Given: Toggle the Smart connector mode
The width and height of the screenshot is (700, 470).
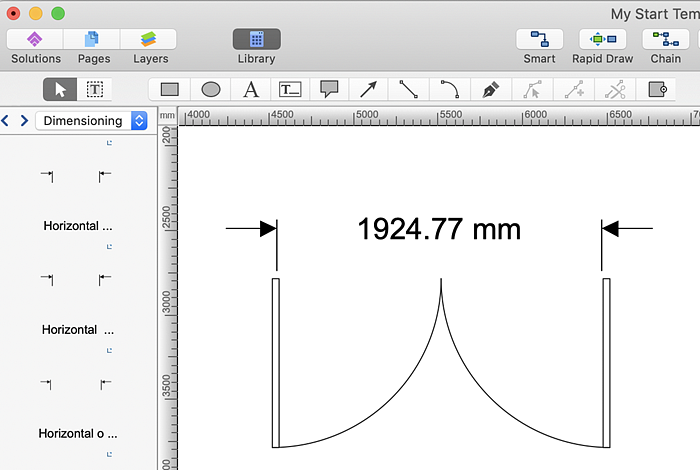Looking at the screenshot, I should click(x=539, y=40).
